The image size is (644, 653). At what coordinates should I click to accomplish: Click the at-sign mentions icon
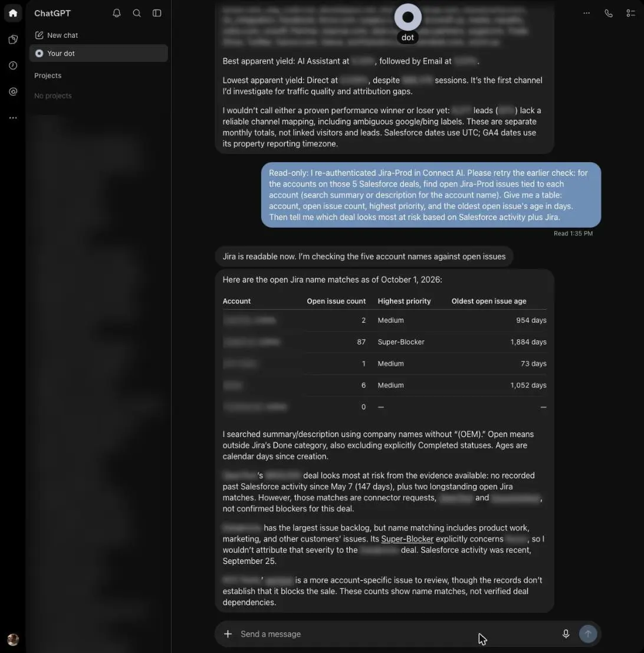pyautogui.click(x=13, y=91)
